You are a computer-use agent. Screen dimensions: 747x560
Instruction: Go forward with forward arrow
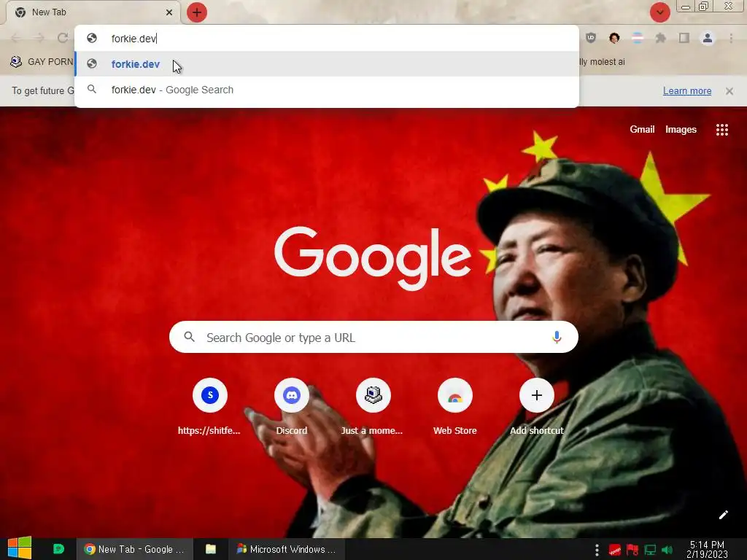(39, 38)
